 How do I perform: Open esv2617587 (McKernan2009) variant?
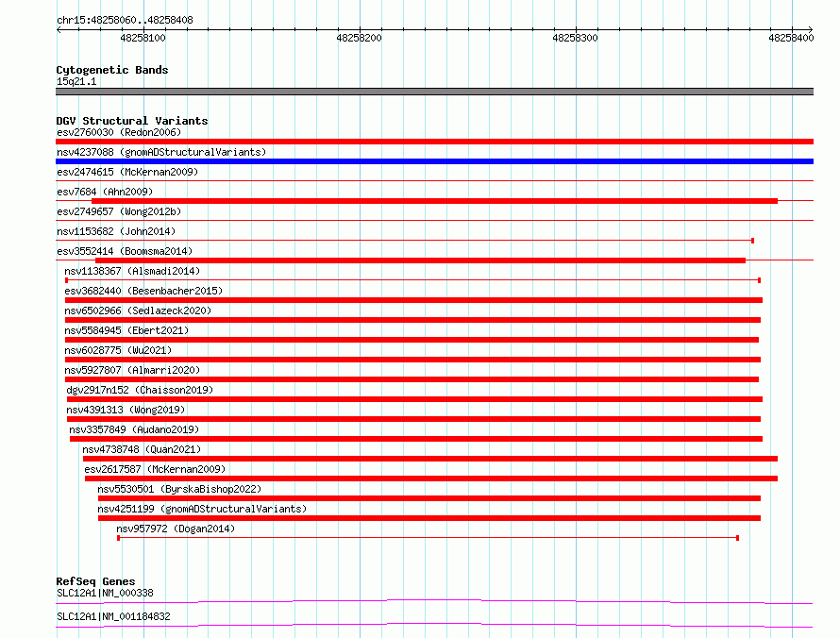point(155,469)
